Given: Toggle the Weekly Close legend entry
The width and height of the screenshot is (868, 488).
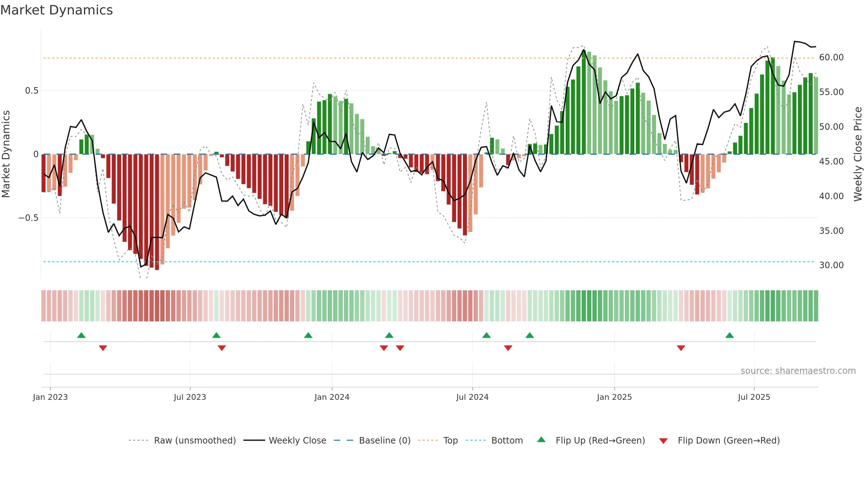Looking at the screenshot, I should click(285, 440).
